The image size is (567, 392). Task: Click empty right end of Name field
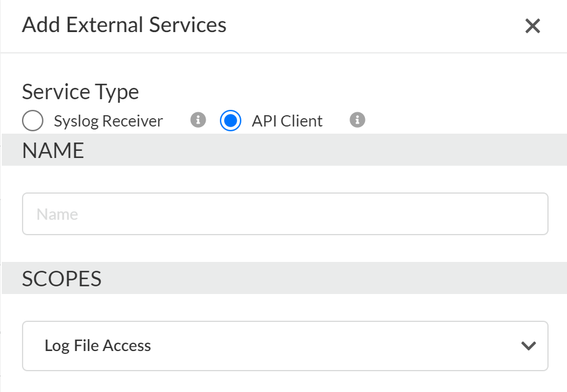click(511, 214)
